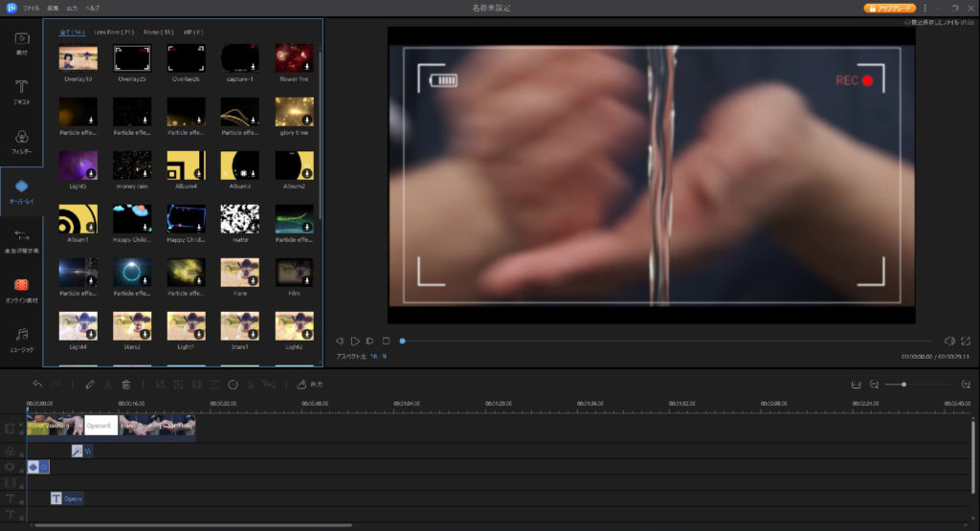Select the Stars2 overlay thumbnail
This screenshot has height=531, width=980.
point(132,326)
